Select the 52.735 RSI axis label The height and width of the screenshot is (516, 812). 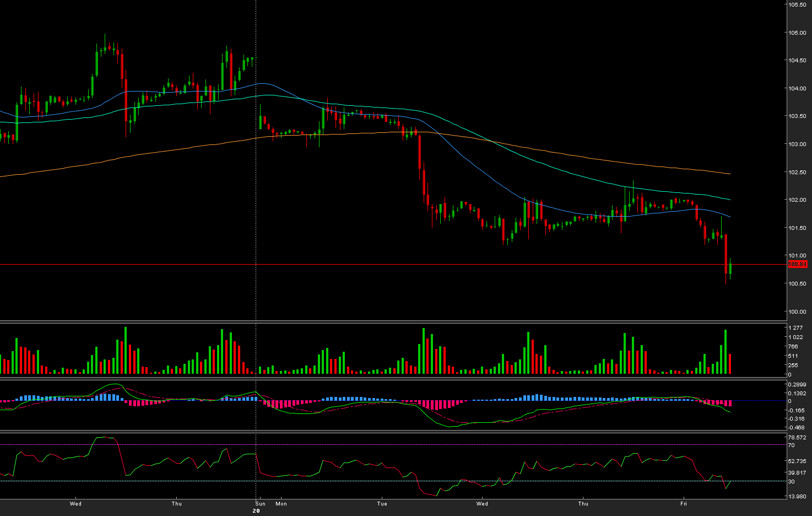(797, 461)
